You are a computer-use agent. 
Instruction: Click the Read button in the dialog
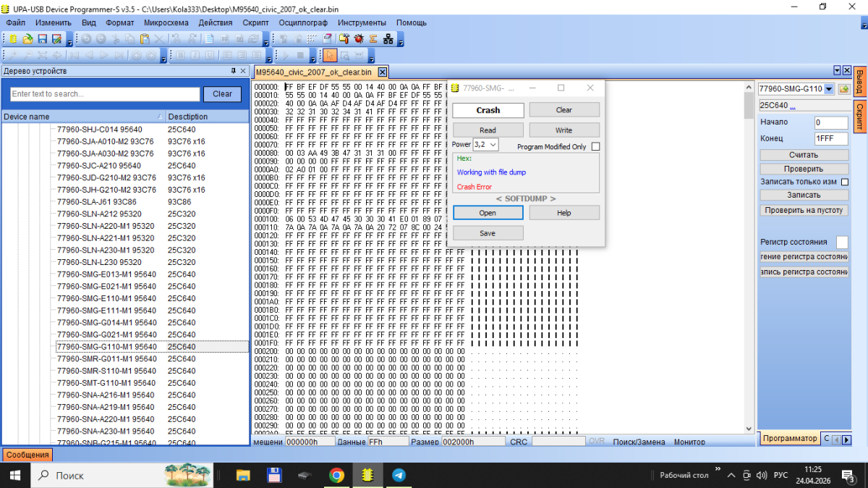pos(488,130)
